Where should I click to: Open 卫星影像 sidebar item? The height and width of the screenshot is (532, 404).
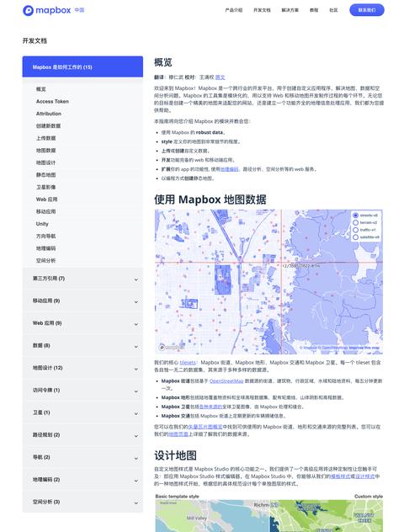[x=45, y=187]
